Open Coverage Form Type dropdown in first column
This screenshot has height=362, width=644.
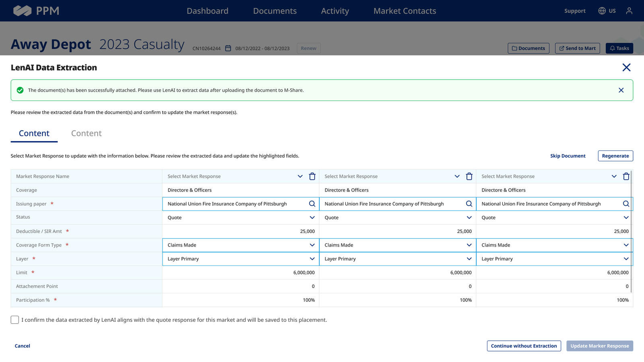[x=241, y=245]
